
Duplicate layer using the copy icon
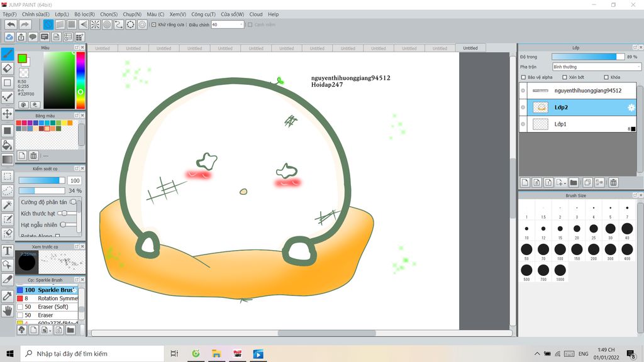tap(587, 183)
